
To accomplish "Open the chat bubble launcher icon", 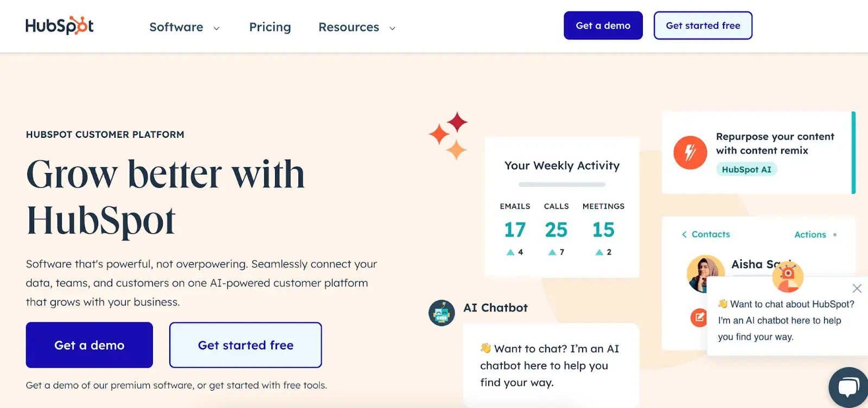I will point(848,387).
